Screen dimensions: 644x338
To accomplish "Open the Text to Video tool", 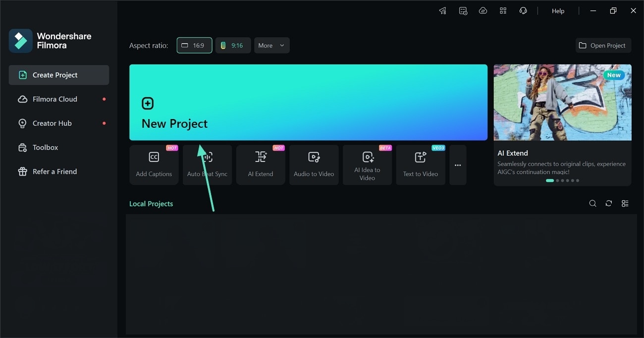I will point(420,165).
